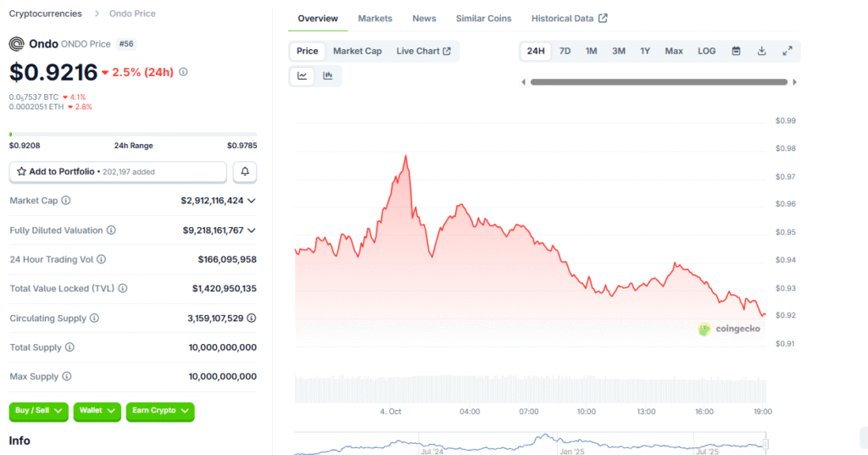This screenshot has height=455, width=868.
Task: Open the Markets tab
Action: (x=375, y=19)
